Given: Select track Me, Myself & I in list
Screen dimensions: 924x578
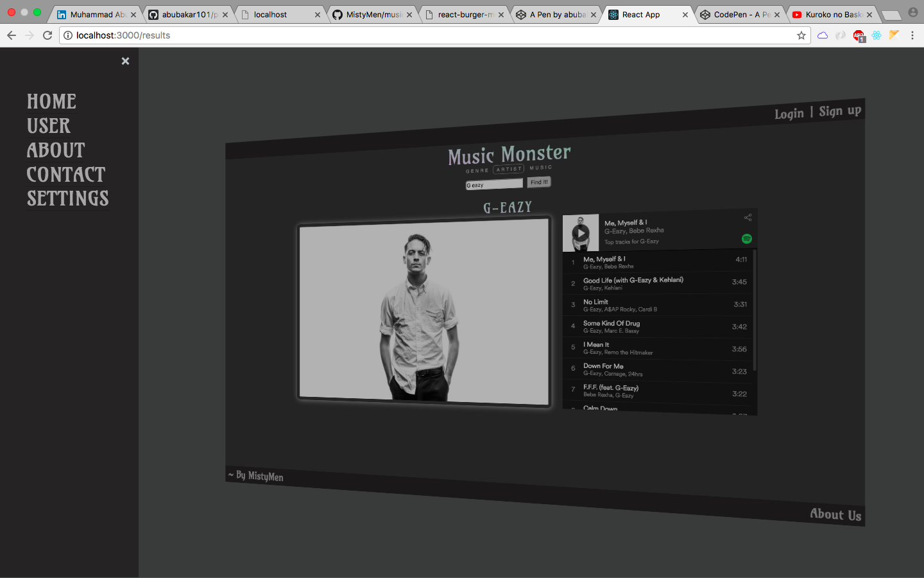Looking at the screenshot, I should click(658, 261).
